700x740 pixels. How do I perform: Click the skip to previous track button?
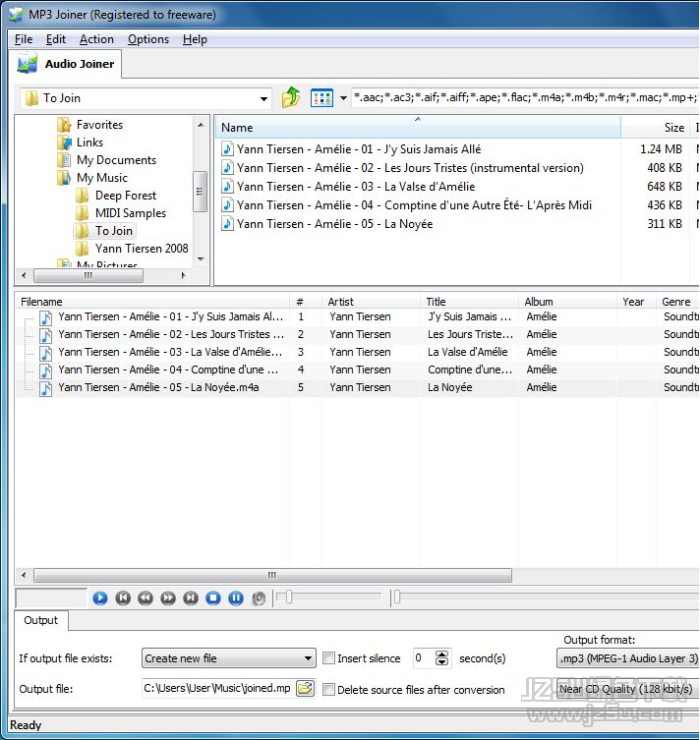coord(123,598)
